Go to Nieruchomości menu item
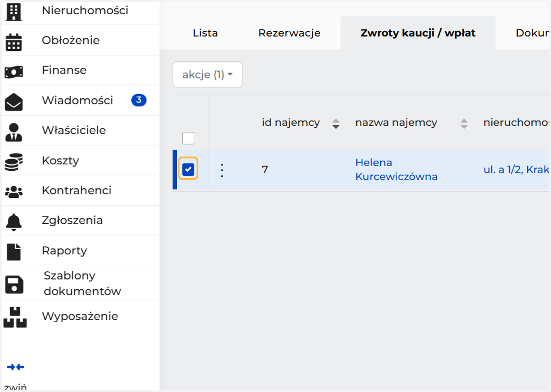551x392 pixels. tap(85, 11)
